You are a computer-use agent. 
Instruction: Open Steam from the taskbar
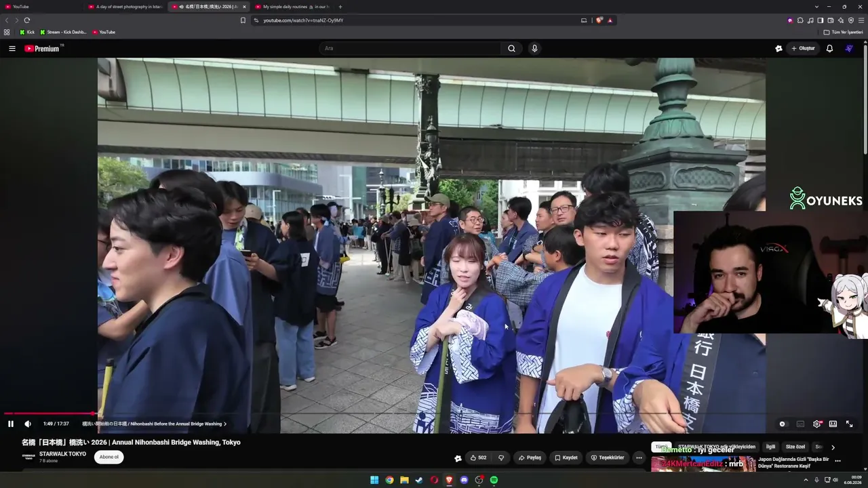coord(419,480)
